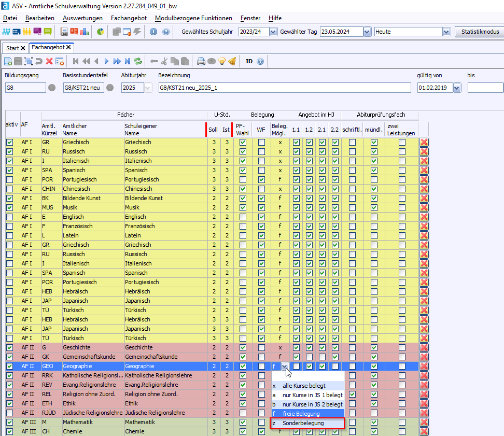Jump to last record arrow icon
The image size is (504, 436).
(127, 61)
